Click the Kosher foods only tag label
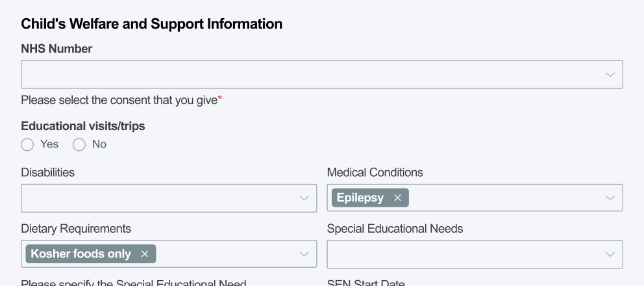Screen dimensions: 644x286 [x=81, y=254]
